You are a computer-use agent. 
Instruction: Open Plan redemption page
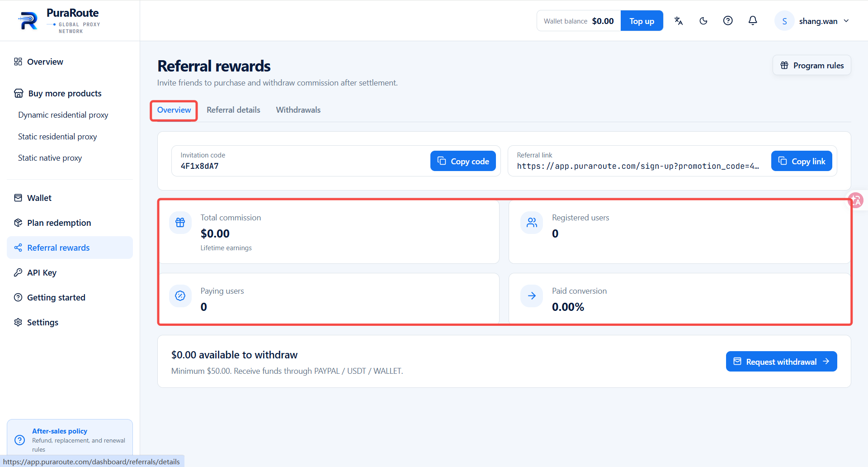70,223
